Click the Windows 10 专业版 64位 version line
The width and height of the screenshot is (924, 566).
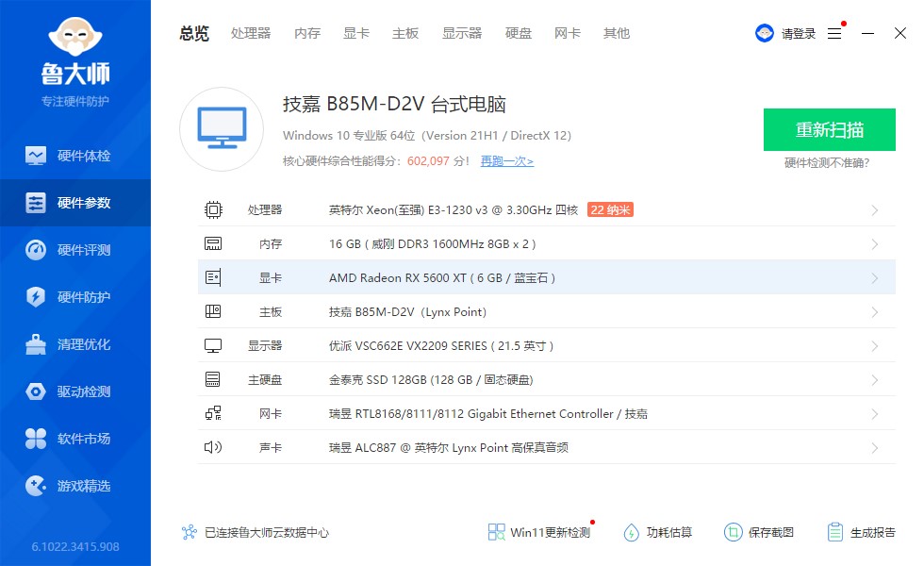(x=426, y=136)
